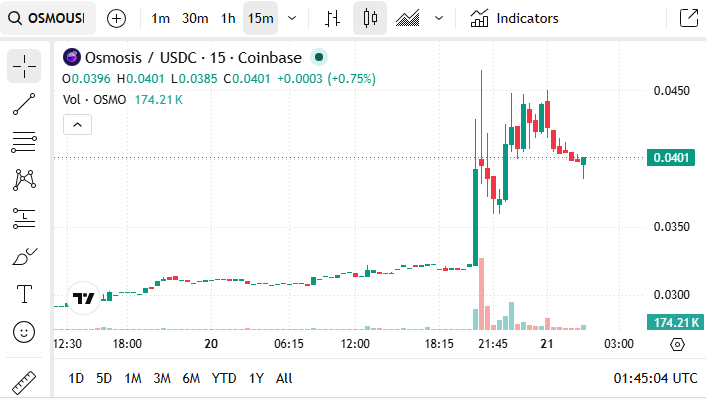Select the candles chart style
The height and width of the screenshot is (400, 706).
tap(370, 18)
